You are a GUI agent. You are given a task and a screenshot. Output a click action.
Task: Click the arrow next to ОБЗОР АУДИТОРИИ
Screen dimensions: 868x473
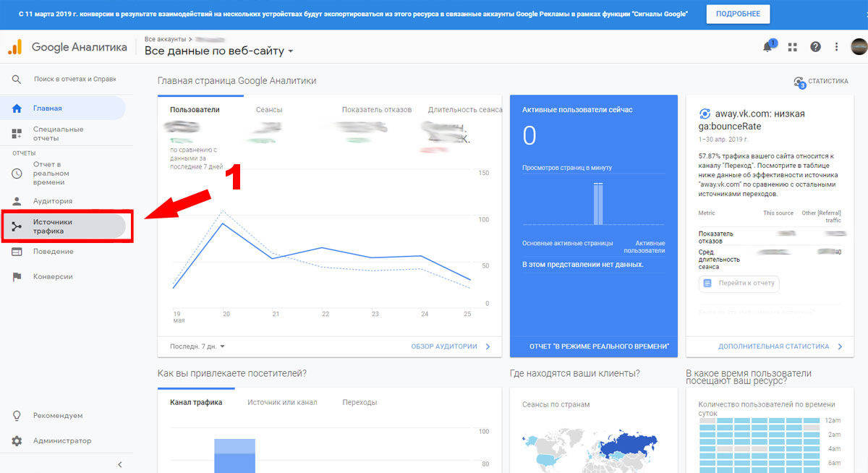click(488, 346)
